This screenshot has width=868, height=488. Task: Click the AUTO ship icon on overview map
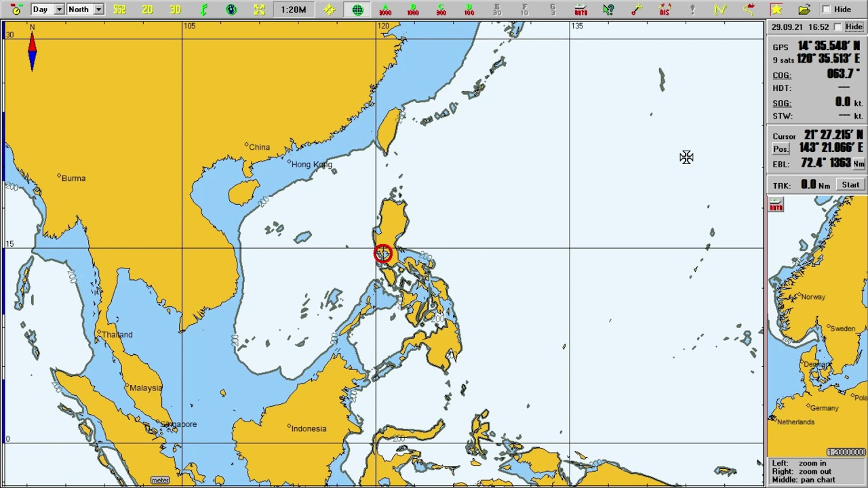pyautogui.click(x=776, y=205)
